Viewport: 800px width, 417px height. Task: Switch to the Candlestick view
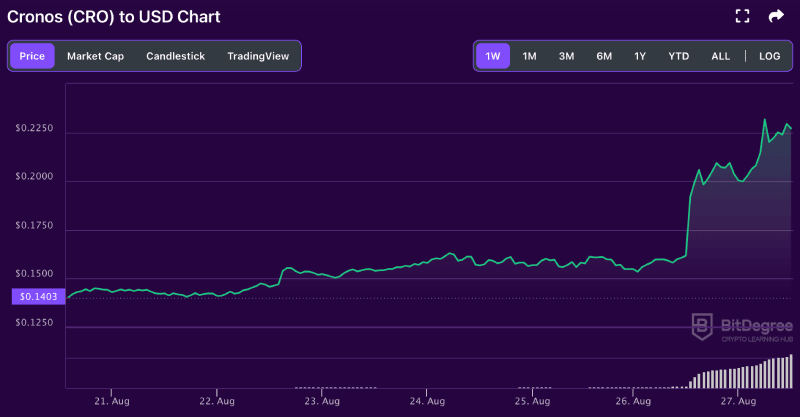pos(176,56)
